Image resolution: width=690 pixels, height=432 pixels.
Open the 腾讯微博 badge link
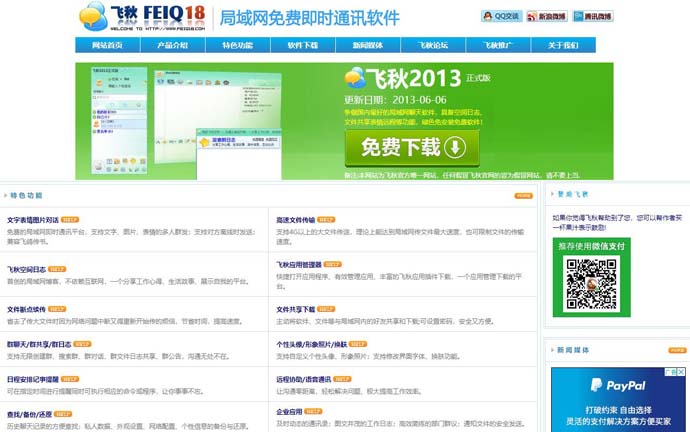point(593,16)
